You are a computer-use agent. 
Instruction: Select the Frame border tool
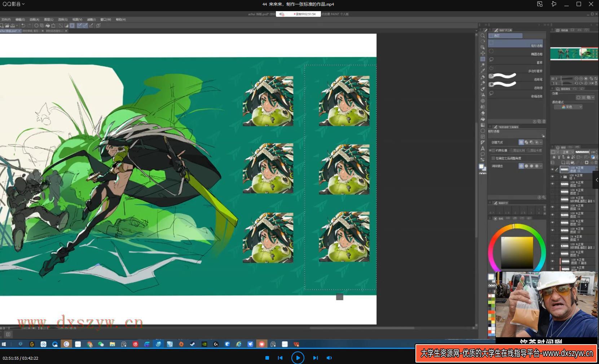point(483,137)
